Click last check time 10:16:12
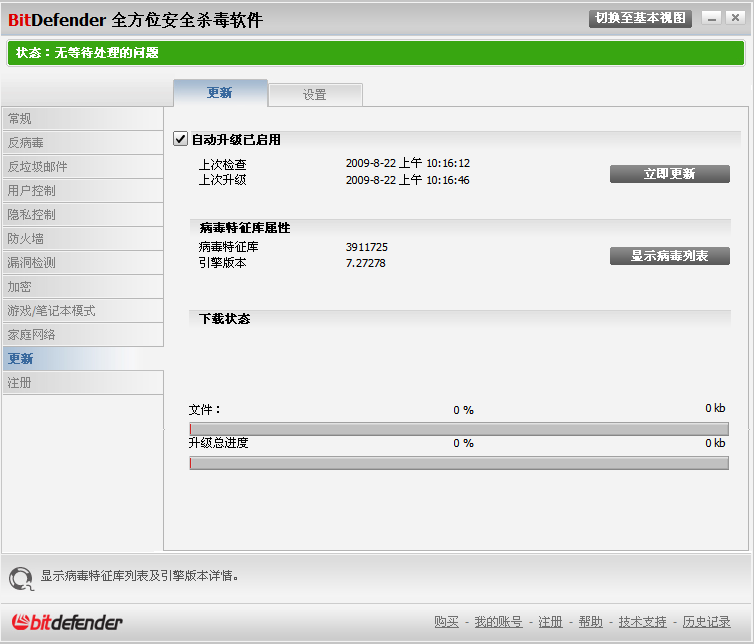The image size is (754, 644). 448,164
